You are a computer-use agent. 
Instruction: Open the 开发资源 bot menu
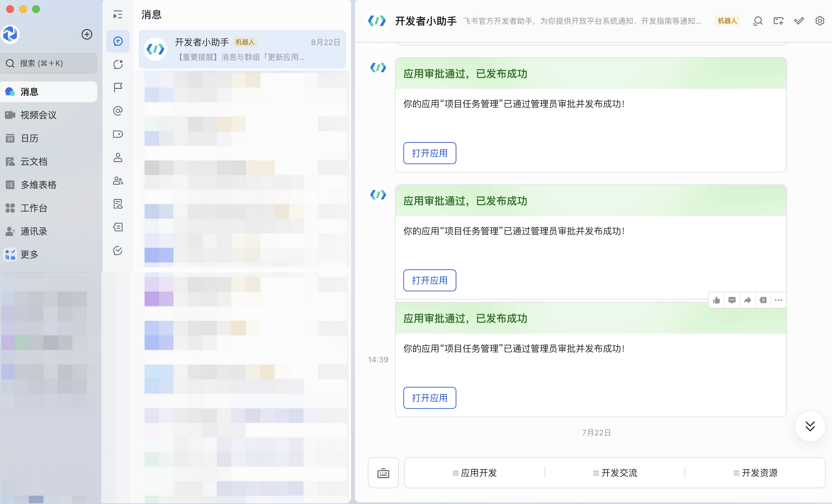click(x=755, y=473)
